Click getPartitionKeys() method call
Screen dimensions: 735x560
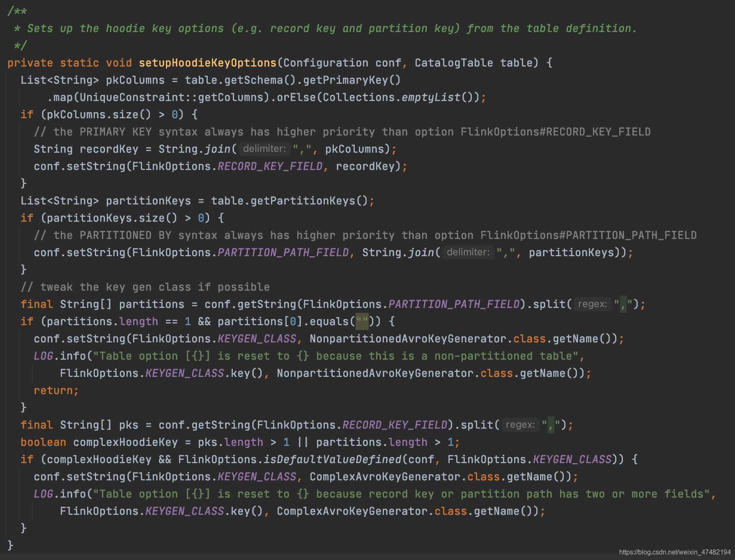pyautogui.click(x=309, y=201)
